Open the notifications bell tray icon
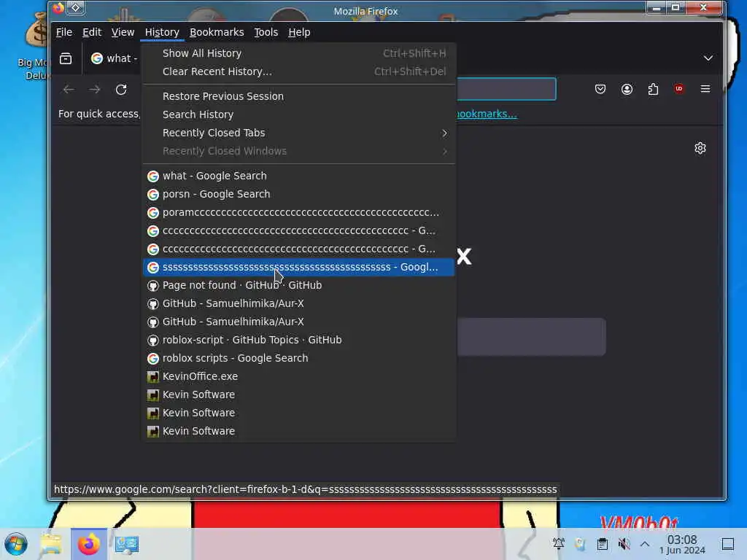747x560 pixels. pos(558,543)
